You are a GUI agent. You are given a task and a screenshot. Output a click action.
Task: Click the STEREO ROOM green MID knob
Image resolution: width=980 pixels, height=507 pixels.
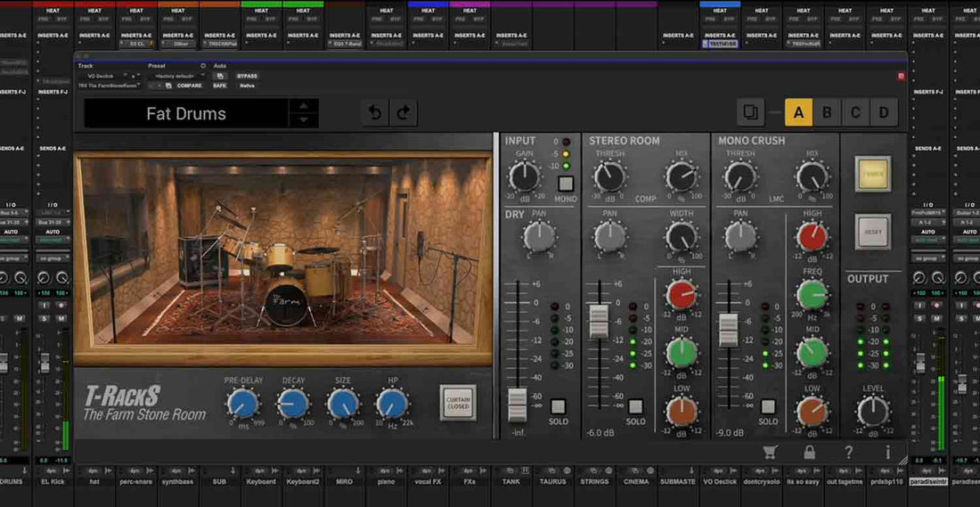pos(682,353)
